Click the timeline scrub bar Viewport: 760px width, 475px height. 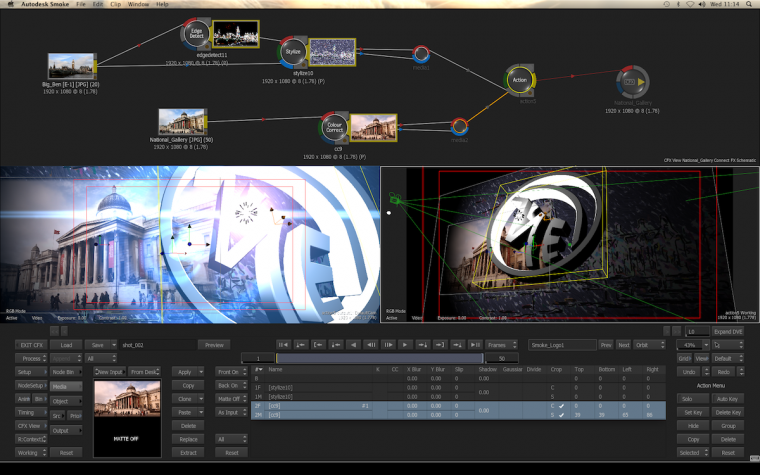(x=380, y=358)
